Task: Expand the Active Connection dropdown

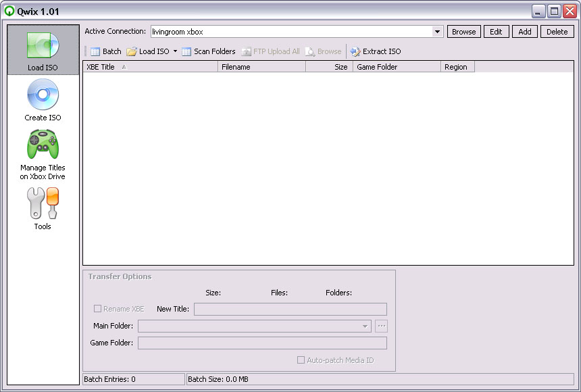Action: pyautogui.click(x=437, y=32)
